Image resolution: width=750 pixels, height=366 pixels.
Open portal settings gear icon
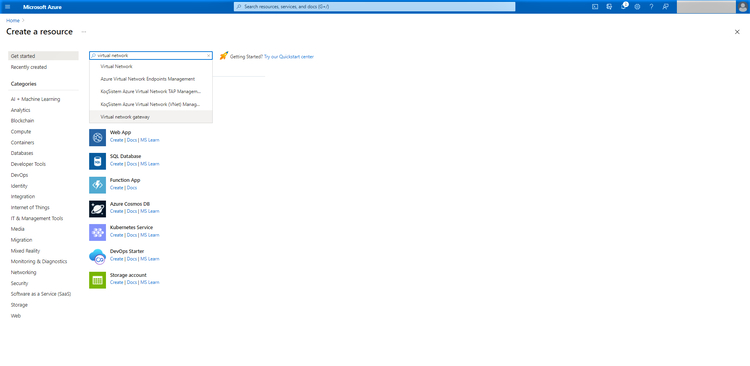click(x=637, y=7)
